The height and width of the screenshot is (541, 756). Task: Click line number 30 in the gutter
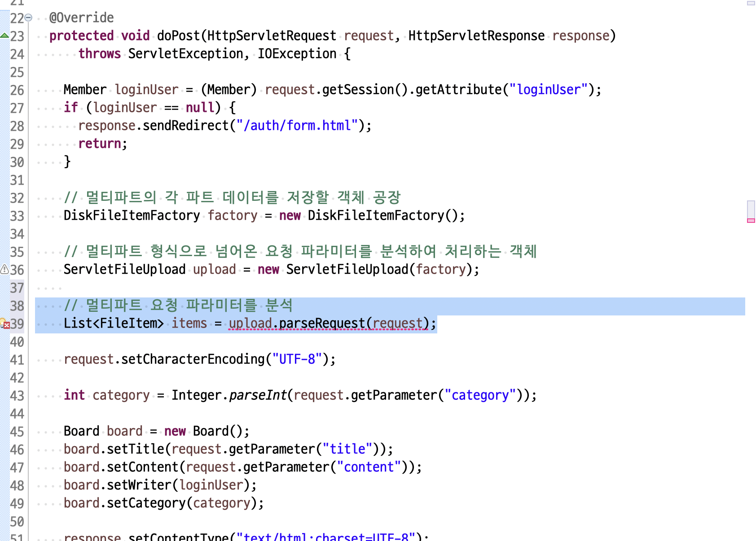[x=17, y=162]
